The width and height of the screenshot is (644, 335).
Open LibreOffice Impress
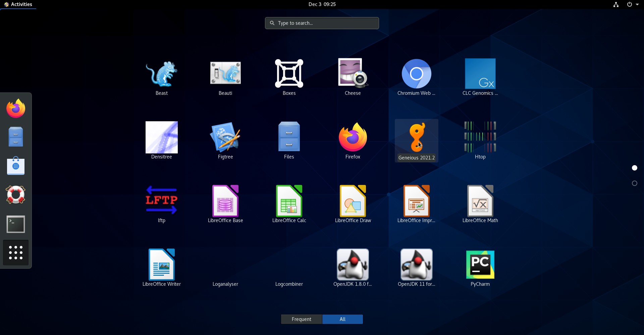pos(416,204)
